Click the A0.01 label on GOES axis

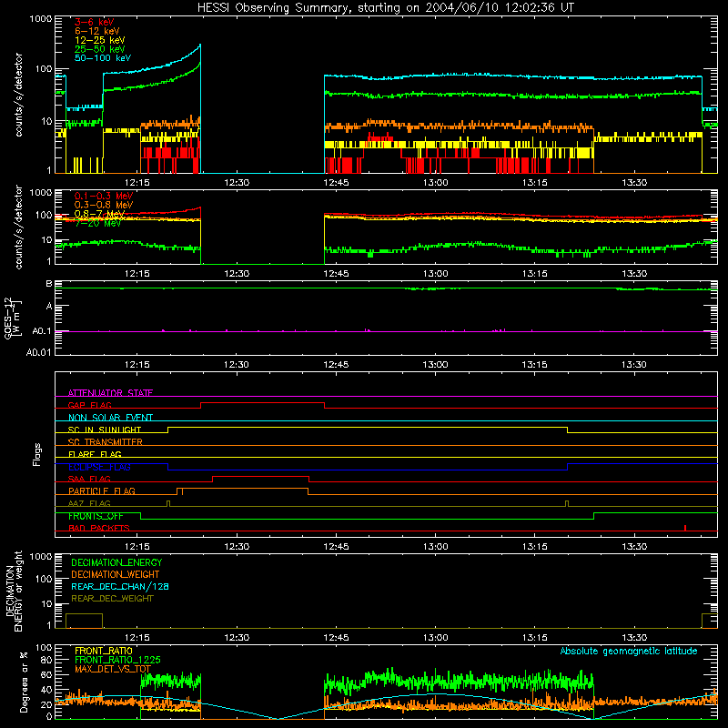pos(38,352)
